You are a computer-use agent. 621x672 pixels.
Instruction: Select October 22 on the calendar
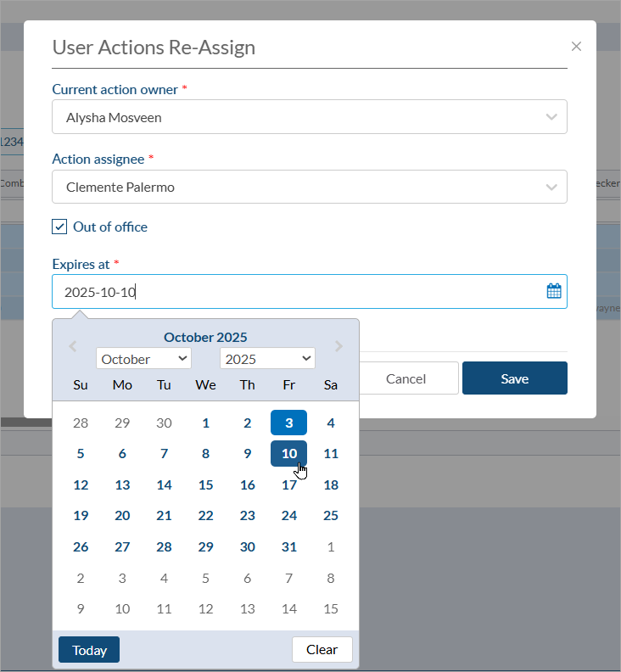(205, 516)
